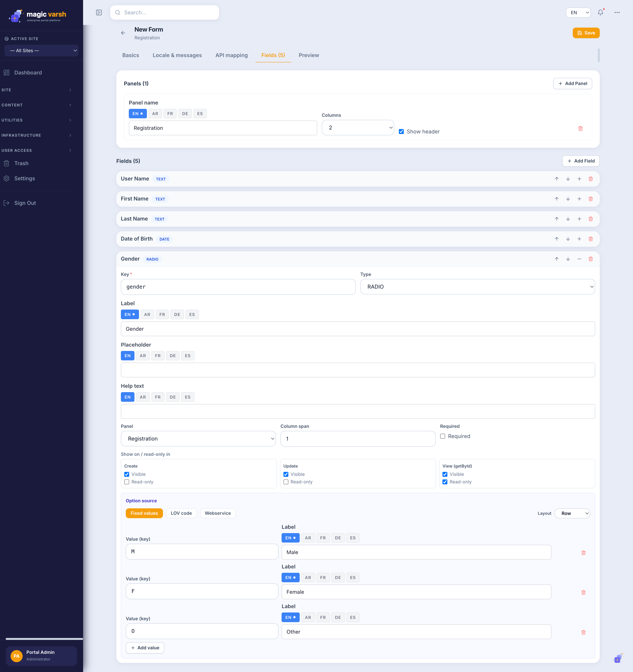Open the Panel Registration dropdown

tap(198, 438)
